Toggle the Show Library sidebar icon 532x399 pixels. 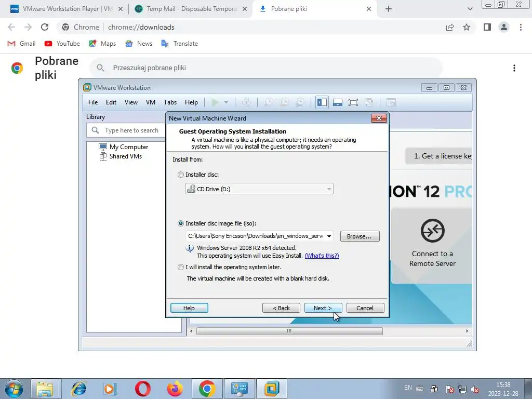point(322,102)
